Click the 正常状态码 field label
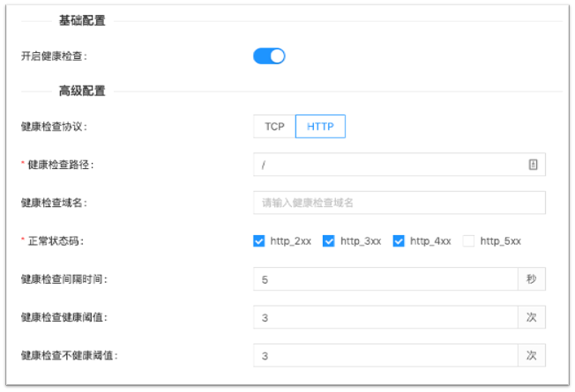The width and height of the screenshot is (575, 392). pyautogui.click(x=56, y=240)
